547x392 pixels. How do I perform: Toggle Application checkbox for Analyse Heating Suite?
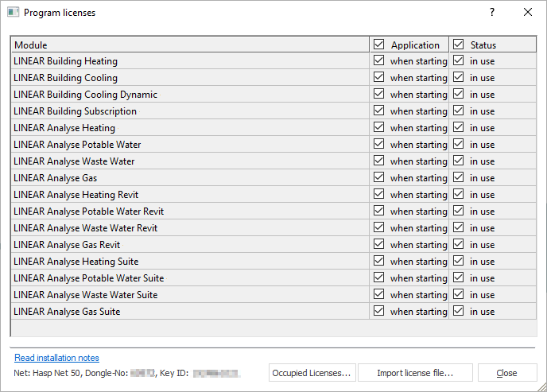tap(379, 262)
